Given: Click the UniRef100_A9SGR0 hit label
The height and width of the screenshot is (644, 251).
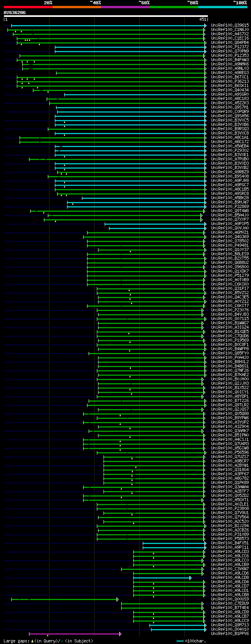Looking at the screenshot, I should pyautogui.click(x=230, y=94).
